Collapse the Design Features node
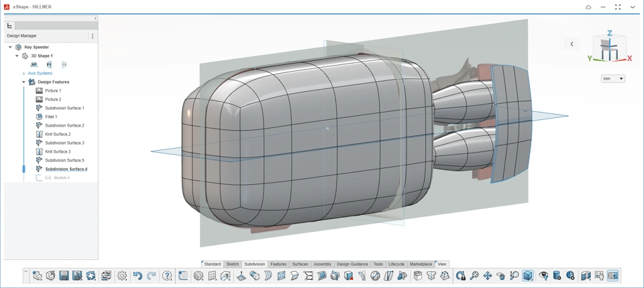644x288 pixels. [x=24, y=82]
